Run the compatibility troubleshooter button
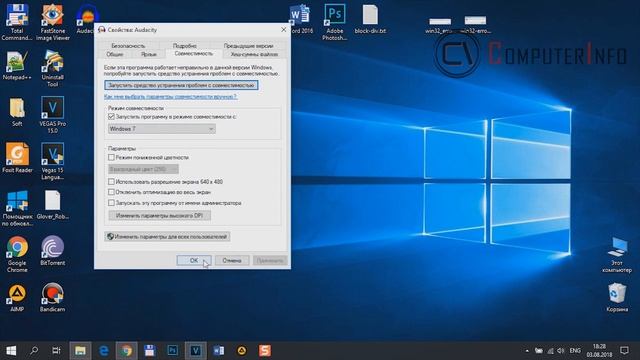The height and width of the screenshot is (360, 640). pyautogui.click(x=181, y=85)
